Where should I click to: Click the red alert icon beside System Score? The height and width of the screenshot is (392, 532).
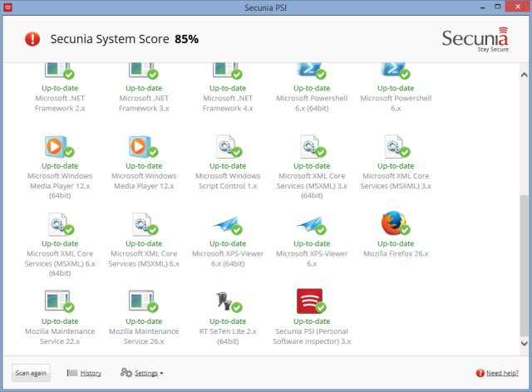point(32,39)
